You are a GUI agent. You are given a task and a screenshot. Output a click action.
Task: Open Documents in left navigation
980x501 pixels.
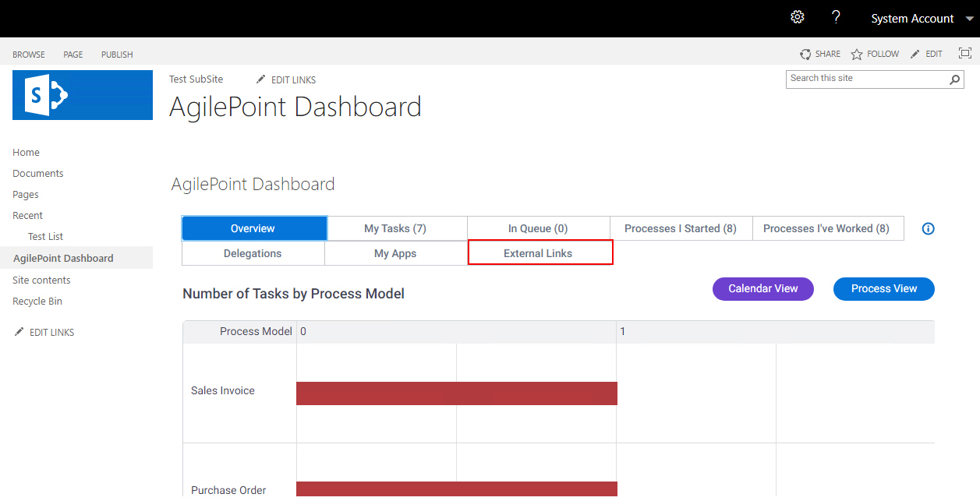pos(38,174)
